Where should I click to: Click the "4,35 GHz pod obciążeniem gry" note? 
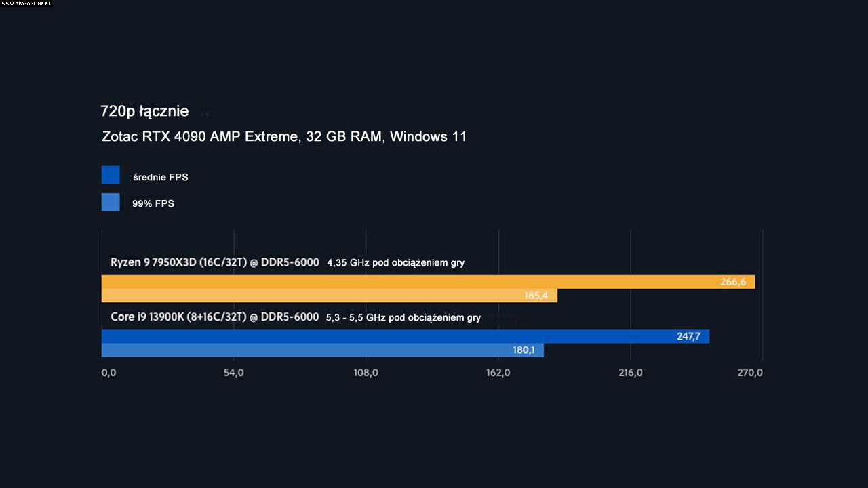(x=395, y=263)
